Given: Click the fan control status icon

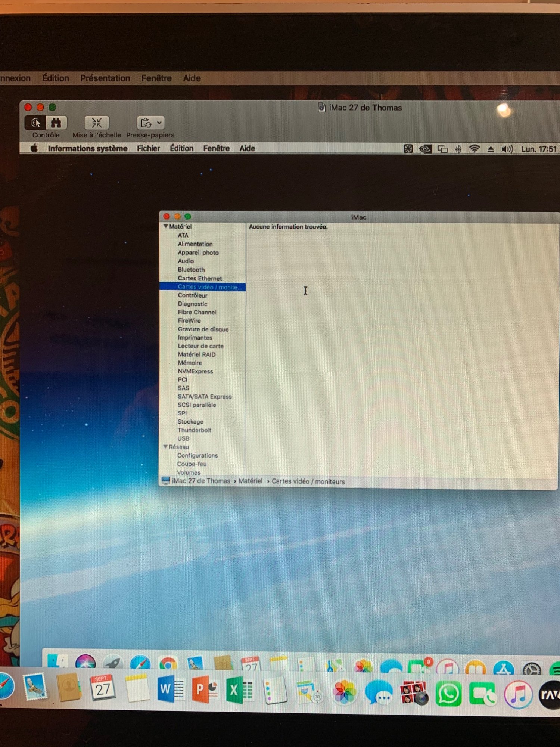Looking at the screenshot, I should pyautogui.click(x=408, y=149).
